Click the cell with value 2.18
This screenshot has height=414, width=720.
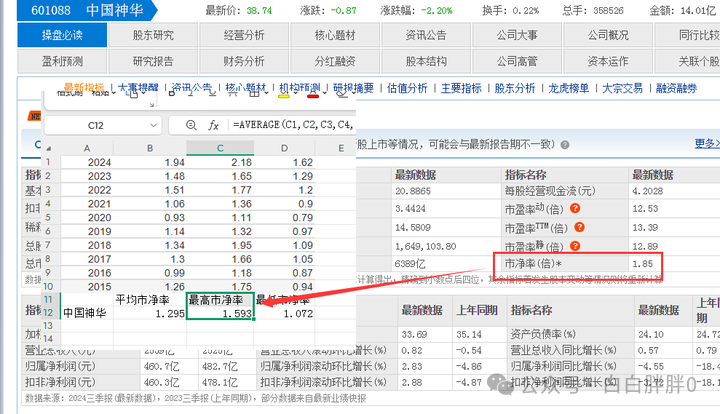[x=220, y=162]
